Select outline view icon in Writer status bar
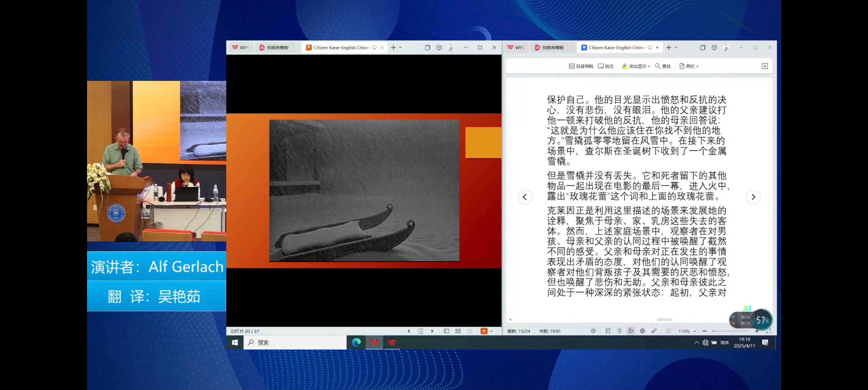The image size is (868, 390). pyautogui.click(x=619, y=331)
